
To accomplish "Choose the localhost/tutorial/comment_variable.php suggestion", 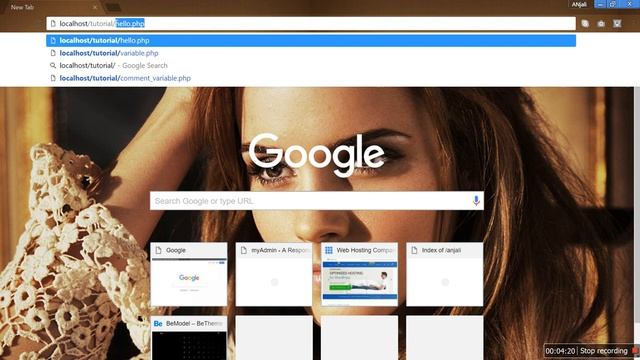I will [x=311, y=78].
